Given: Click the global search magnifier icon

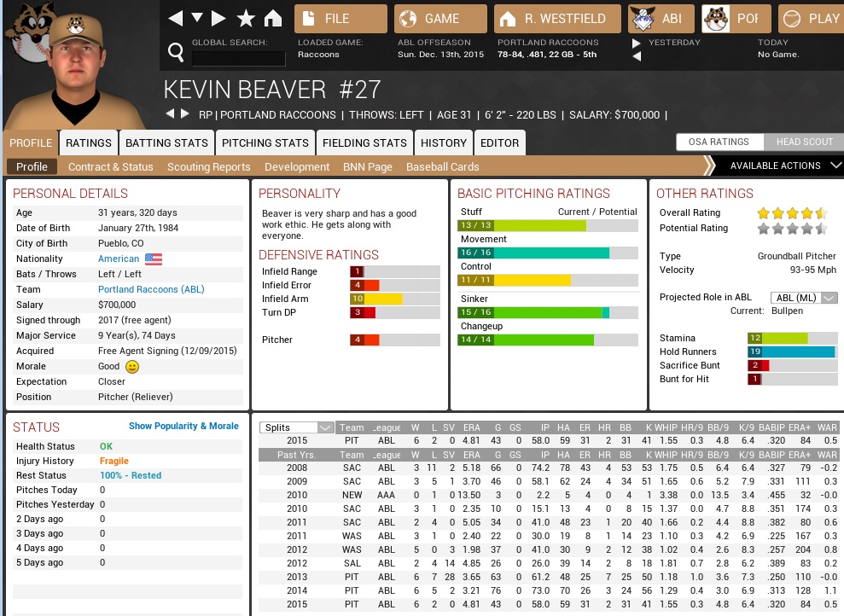Looking at the screenshot, I should click(176, 53).
